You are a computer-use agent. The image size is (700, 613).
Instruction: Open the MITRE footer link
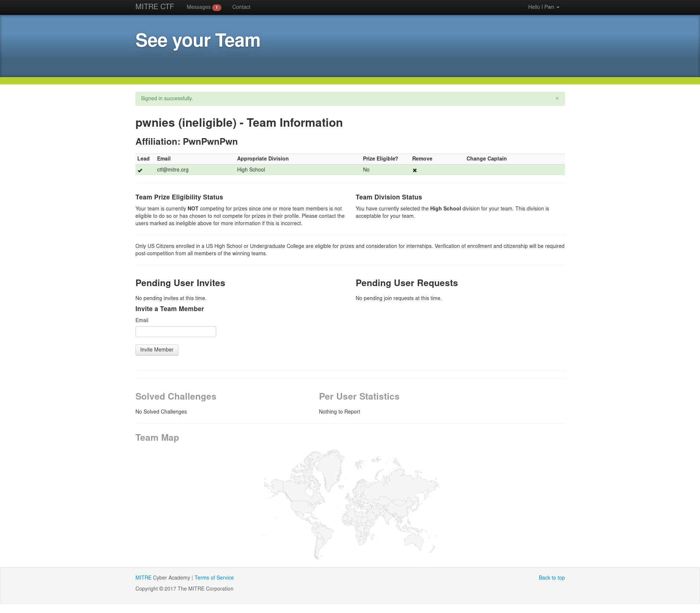click(144, 578)
